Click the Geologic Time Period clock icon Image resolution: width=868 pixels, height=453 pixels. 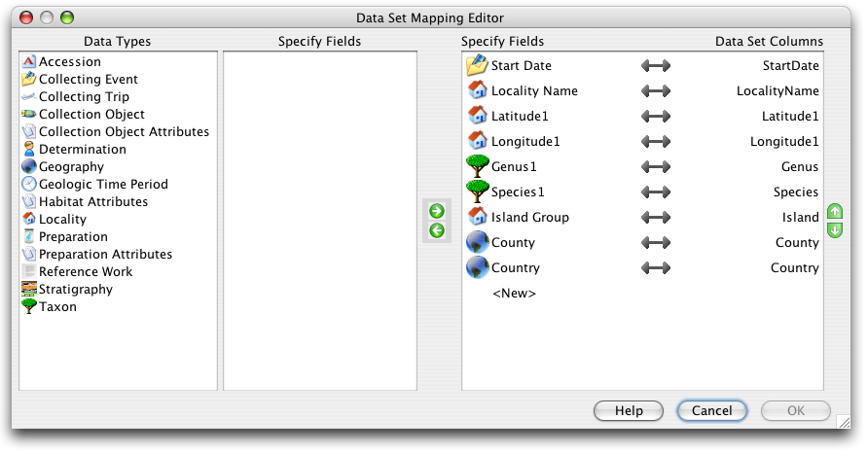tap(29, 184)
